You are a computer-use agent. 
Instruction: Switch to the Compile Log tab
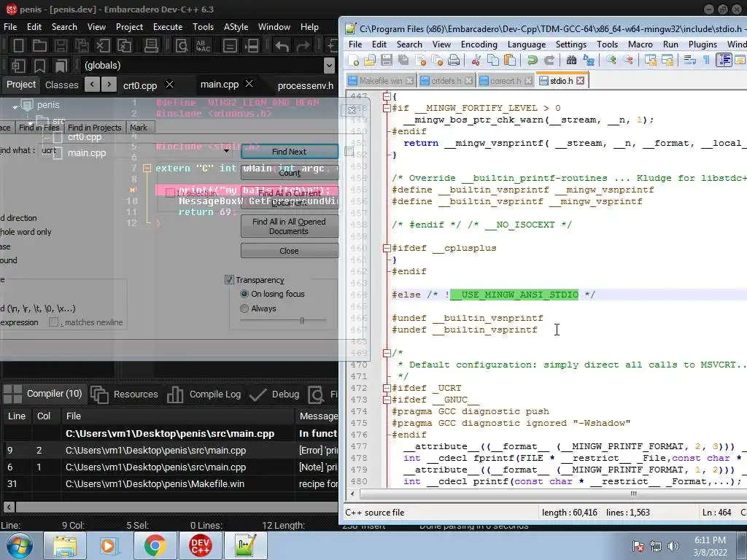tap(204, 394)
